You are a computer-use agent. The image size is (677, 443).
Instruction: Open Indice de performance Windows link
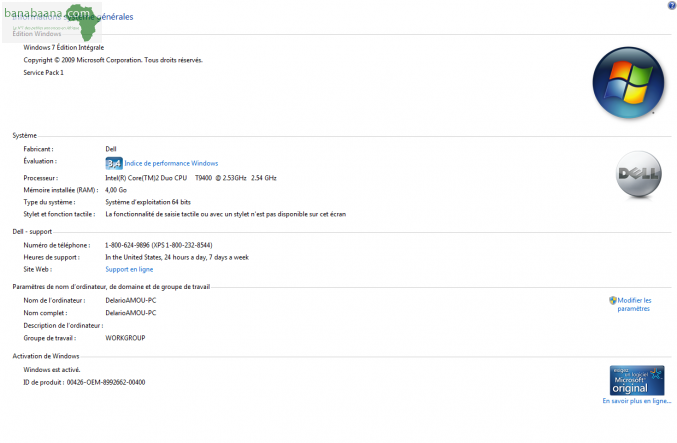click(171, 163)
